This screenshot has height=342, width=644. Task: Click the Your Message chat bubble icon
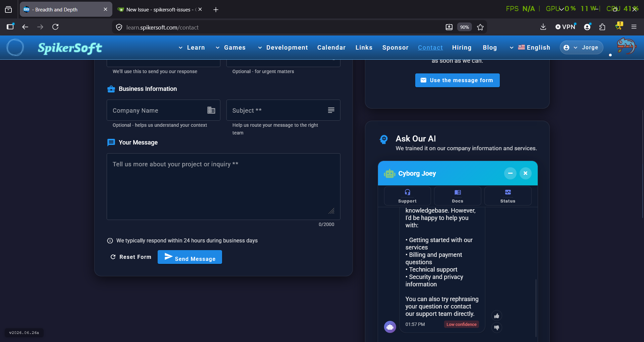111,142
